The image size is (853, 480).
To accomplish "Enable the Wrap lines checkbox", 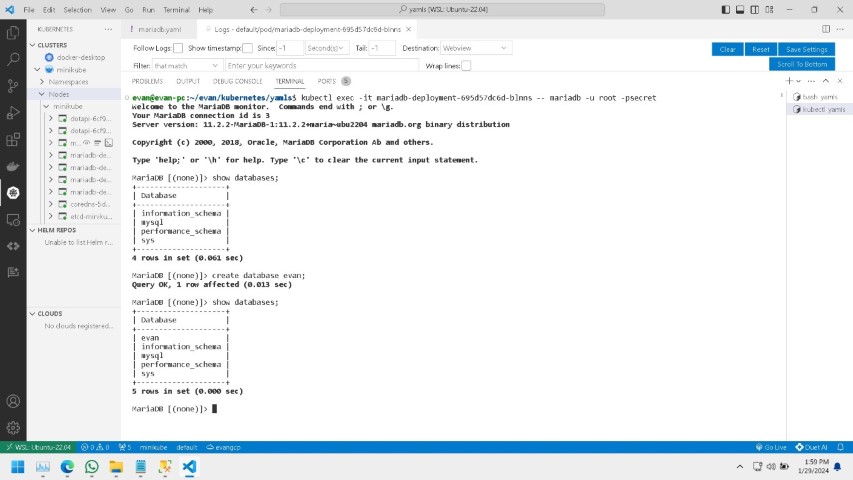I will [466, 66].
